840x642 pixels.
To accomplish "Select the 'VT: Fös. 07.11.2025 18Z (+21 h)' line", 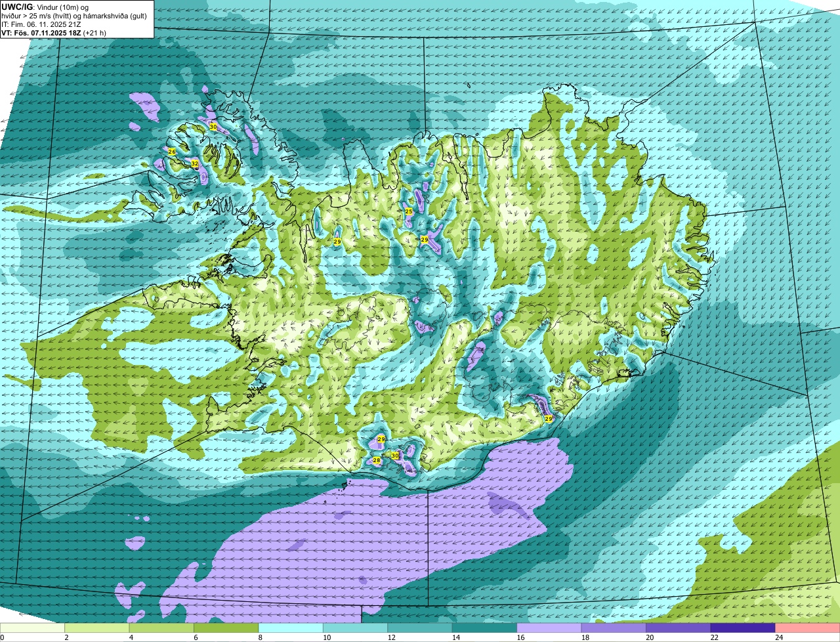I will (54, 32).
